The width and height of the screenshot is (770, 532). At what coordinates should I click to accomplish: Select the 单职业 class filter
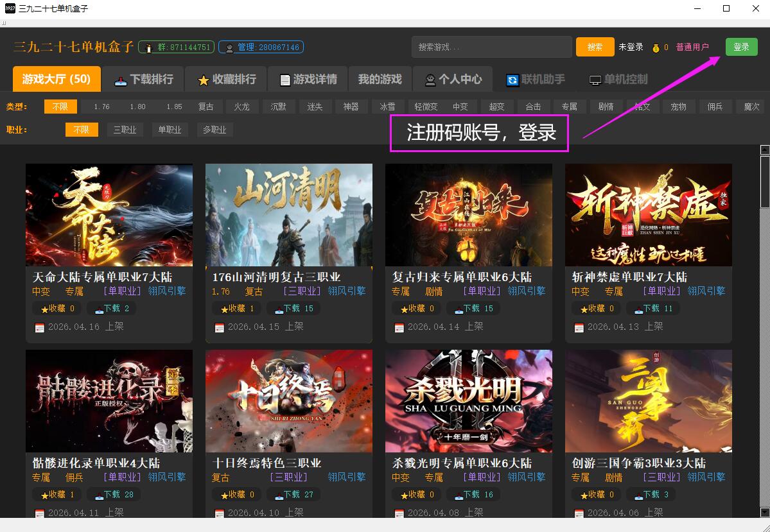[x=170, y=130]
